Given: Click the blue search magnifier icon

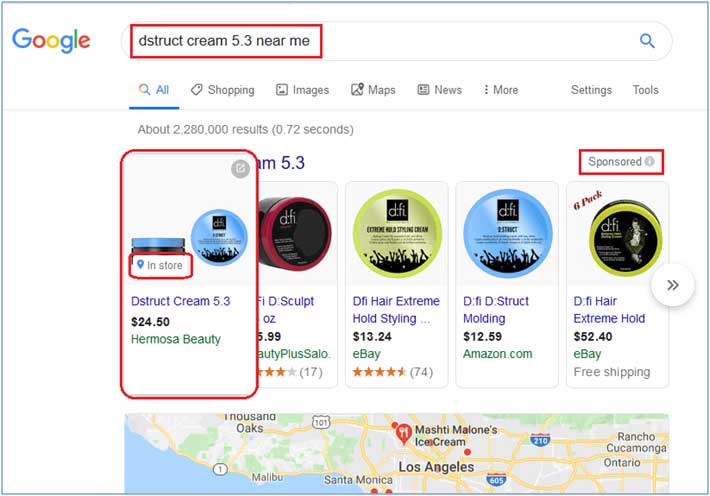Looking at the screenshot, I should (x=647, y=41).
